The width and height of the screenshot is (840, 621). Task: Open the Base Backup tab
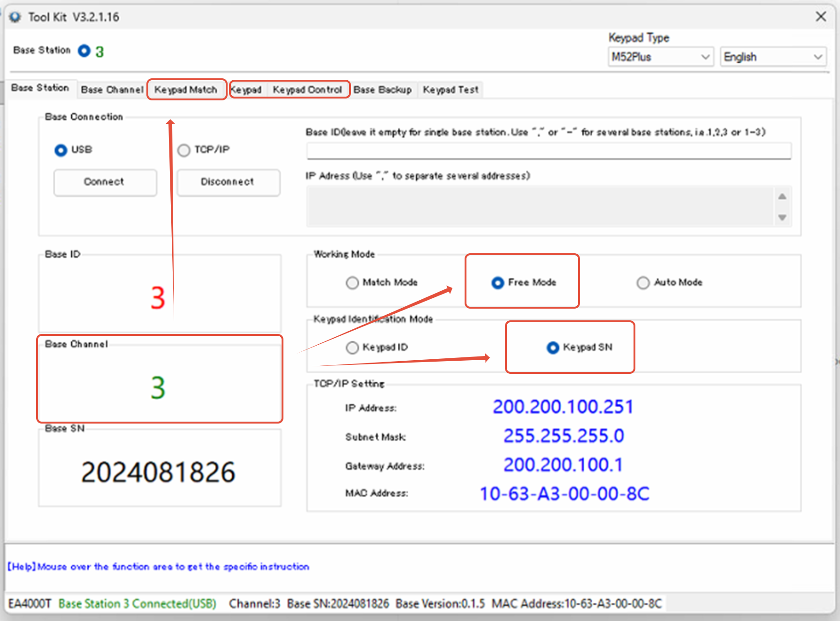(x=382, y=90)
